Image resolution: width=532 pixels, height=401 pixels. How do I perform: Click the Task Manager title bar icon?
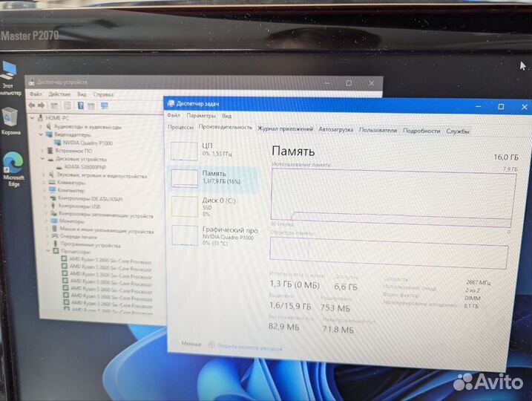click(x=171, y=103)
